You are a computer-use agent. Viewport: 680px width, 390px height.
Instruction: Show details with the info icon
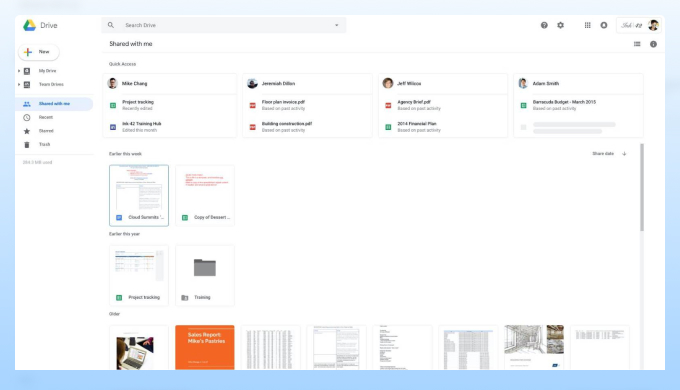pyautogui.click(x=653, y=44)
